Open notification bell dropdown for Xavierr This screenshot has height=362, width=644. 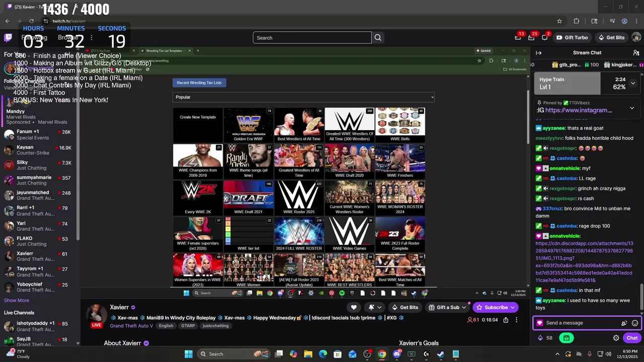[375, 307]
